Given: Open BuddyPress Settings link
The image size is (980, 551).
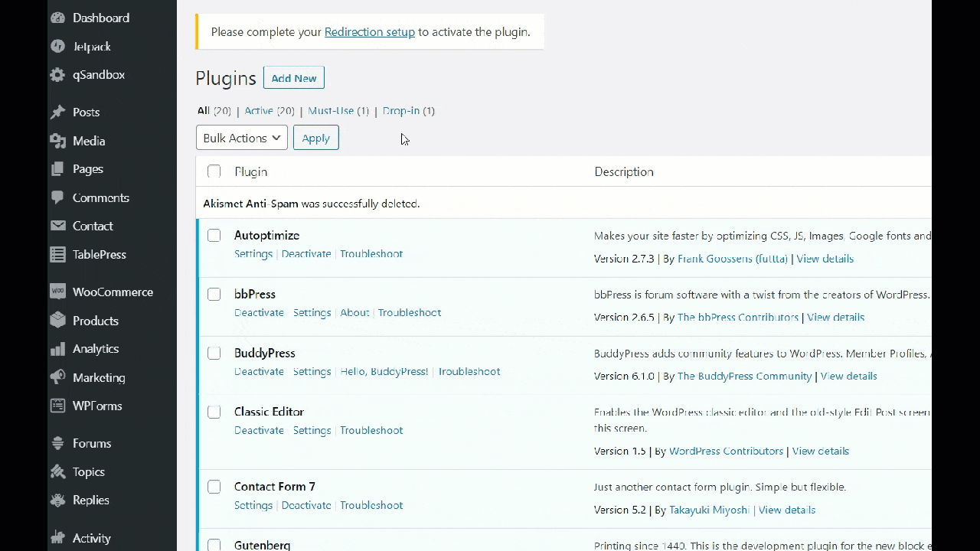Looking at the screenshot, I should (x=312, y=372).
